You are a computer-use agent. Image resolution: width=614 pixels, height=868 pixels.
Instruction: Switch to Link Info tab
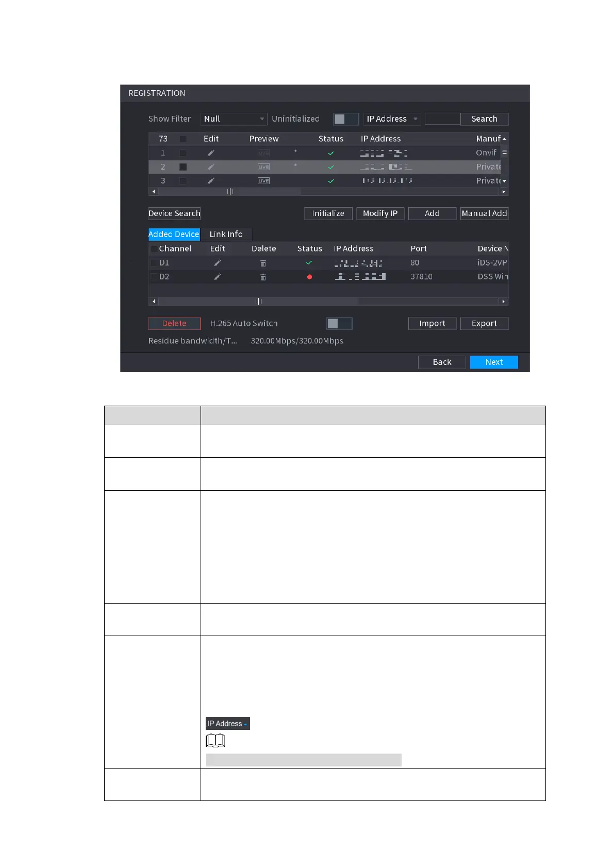226,235
